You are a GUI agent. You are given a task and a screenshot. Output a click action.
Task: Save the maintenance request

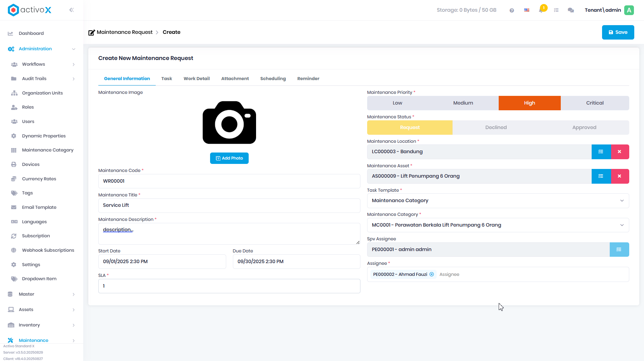pyautogui.click(x=618, y=33)
